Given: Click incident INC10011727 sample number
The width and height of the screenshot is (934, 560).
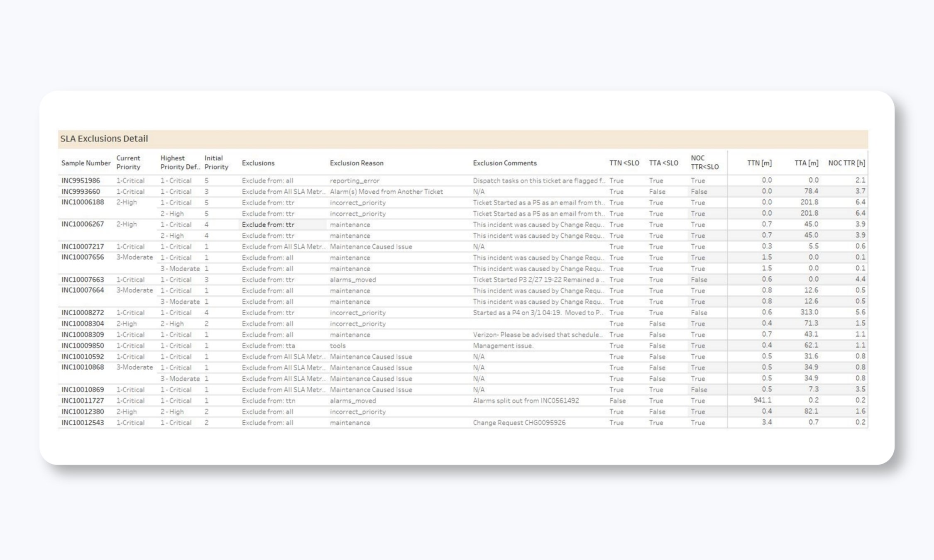Looking at the screenshot, I should [x=83, y=401].
